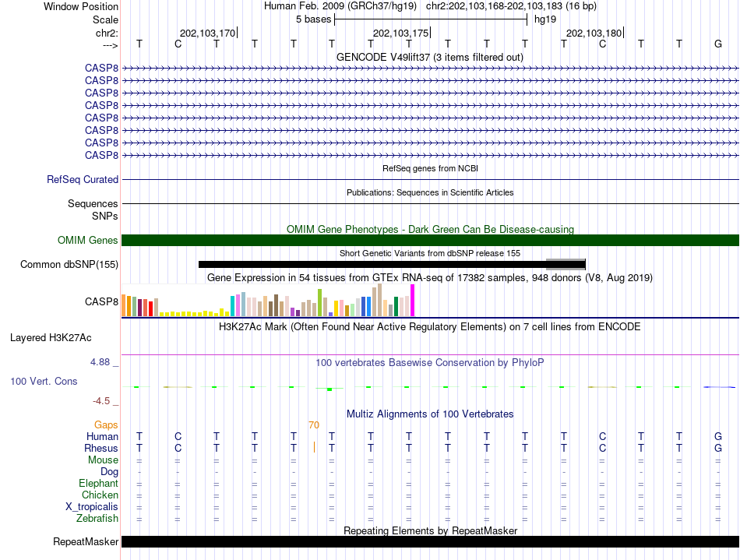
Task: Select the Dog species row label
Action: coord(109,472)
